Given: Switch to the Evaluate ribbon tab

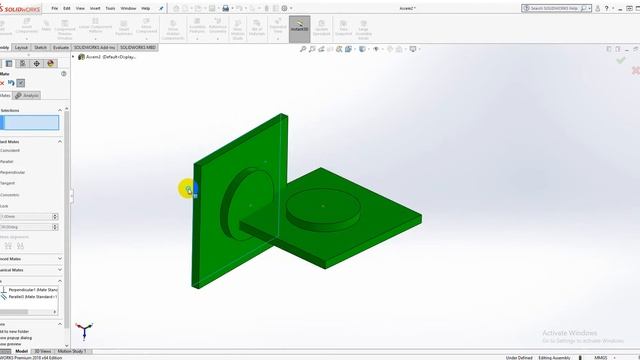Looking at the screenshot, I should 61,48.
